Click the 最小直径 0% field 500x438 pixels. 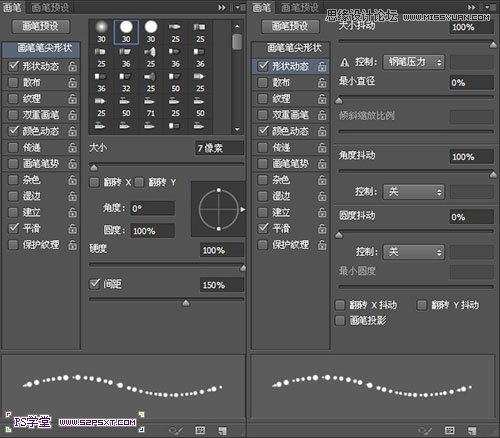coord(472,83)
